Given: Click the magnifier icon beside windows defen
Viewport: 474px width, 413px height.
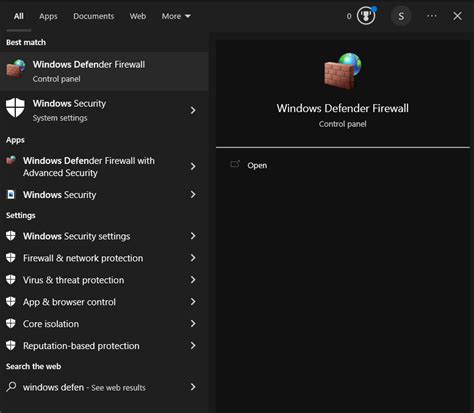Looking at the screenshot, I should coord(11,387).
